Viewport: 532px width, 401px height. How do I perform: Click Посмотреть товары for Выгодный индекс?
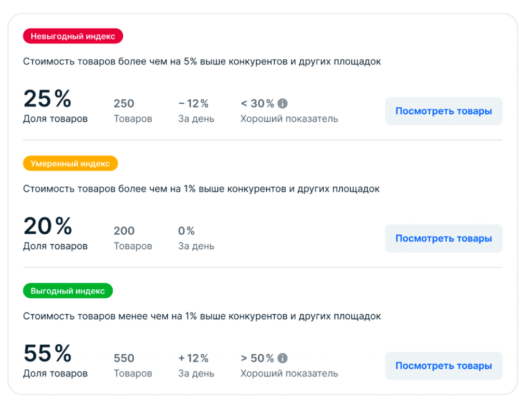(443, 366)
